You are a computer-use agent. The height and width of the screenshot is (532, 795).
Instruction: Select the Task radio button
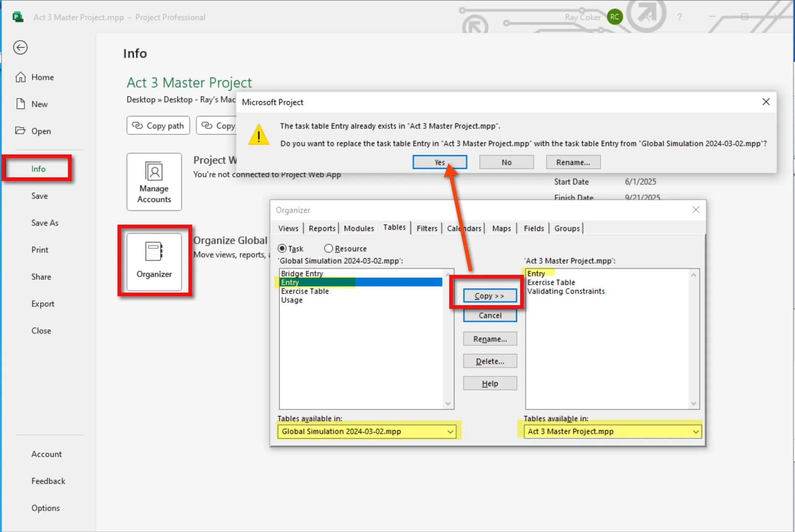290,249
